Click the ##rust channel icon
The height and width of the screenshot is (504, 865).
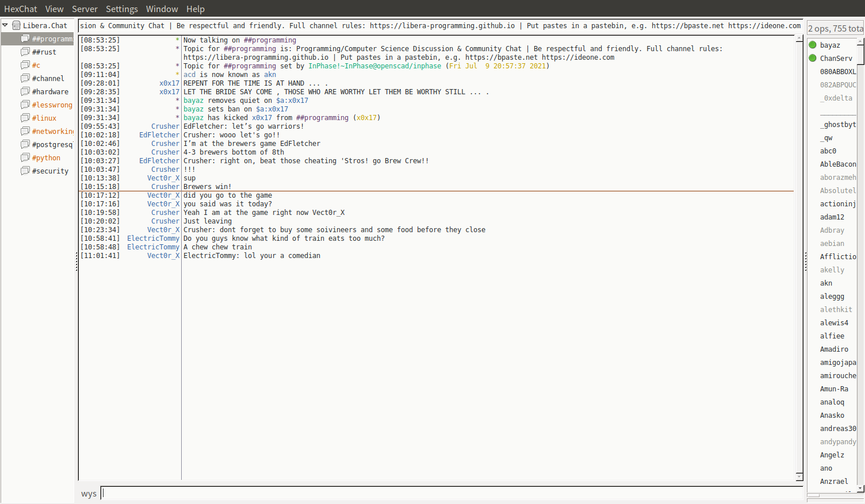25,52
